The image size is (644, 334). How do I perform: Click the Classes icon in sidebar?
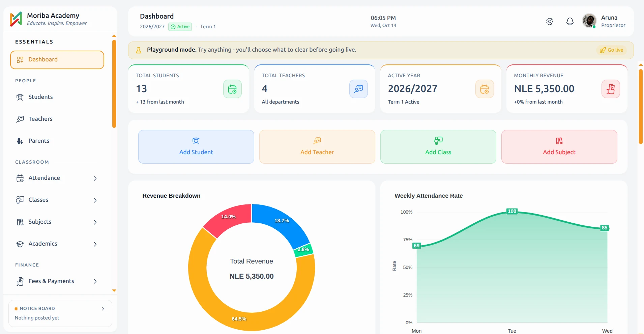pyautogui.click(x=20, y=200)
